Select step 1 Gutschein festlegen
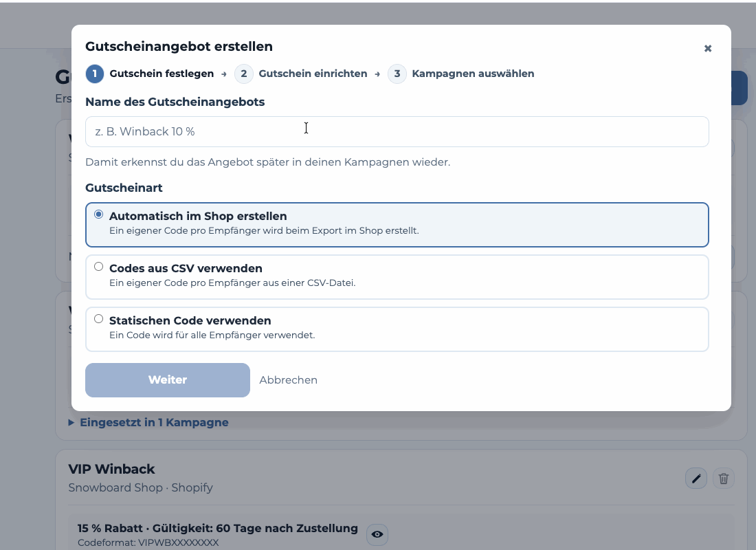 pyautogui.click(x=150, y=74)
